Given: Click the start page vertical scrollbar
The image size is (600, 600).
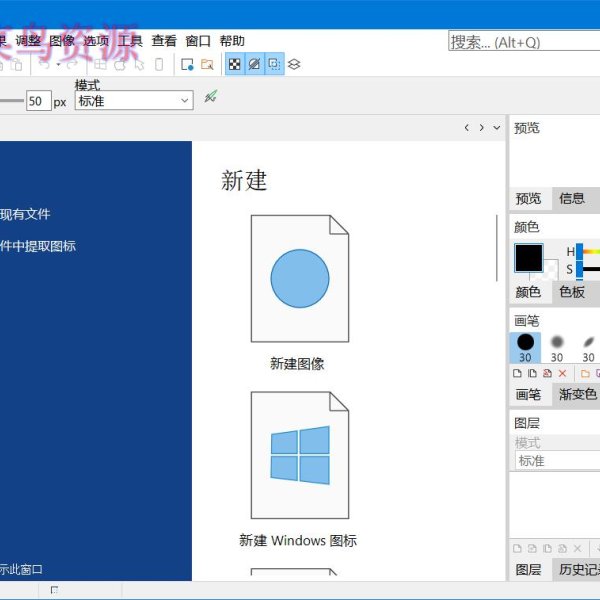Looking at the screenshot, I should [497, 248].
